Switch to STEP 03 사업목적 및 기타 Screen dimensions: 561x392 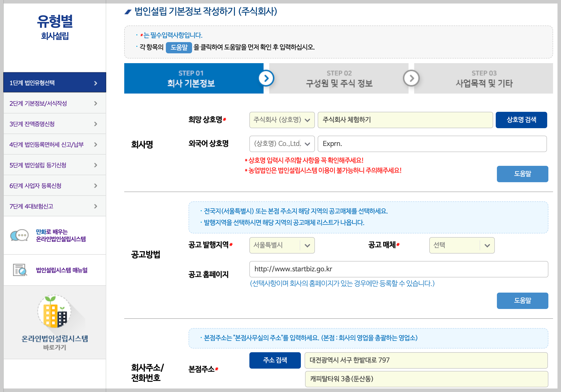tap(484, 79)
